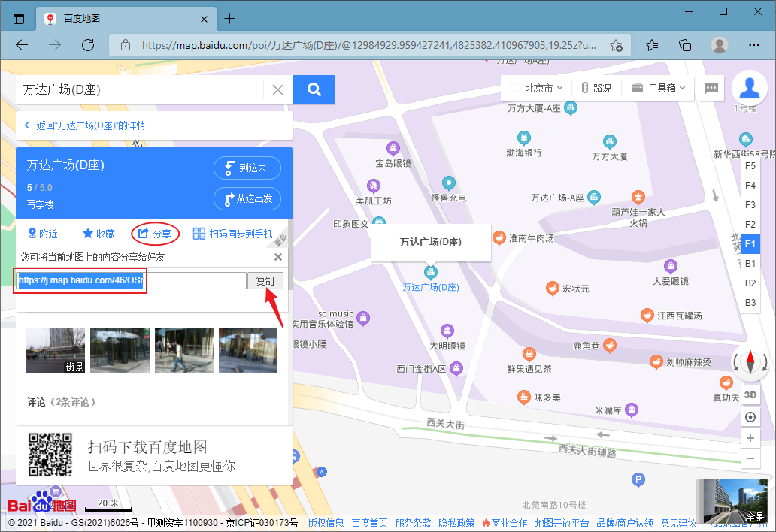776x532 pixels.
Task: Open the 全景 panorama preview
Action: pos(732,501)
